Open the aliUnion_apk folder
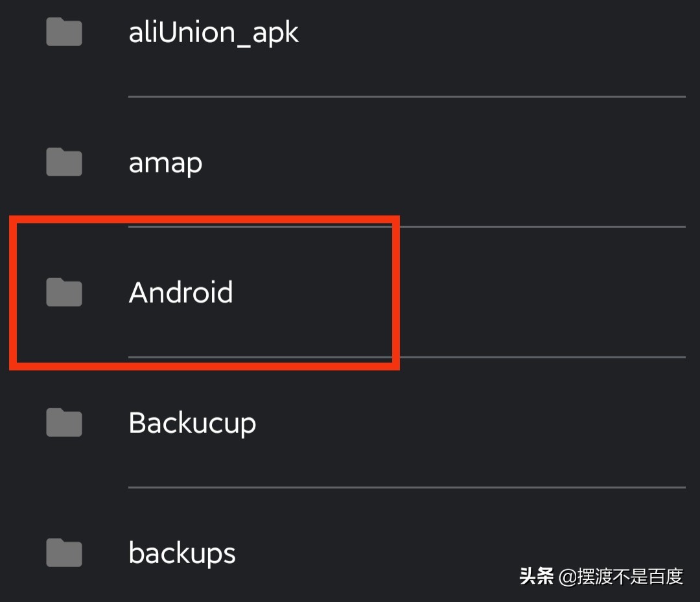Image resolution: width=700 pixels, height=602 pixels. coord(214,32)
